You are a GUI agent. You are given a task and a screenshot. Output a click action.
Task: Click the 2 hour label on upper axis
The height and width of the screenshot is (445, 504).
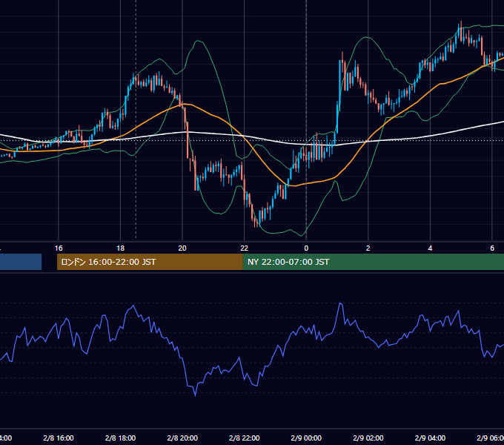click(x=368, y=248)
